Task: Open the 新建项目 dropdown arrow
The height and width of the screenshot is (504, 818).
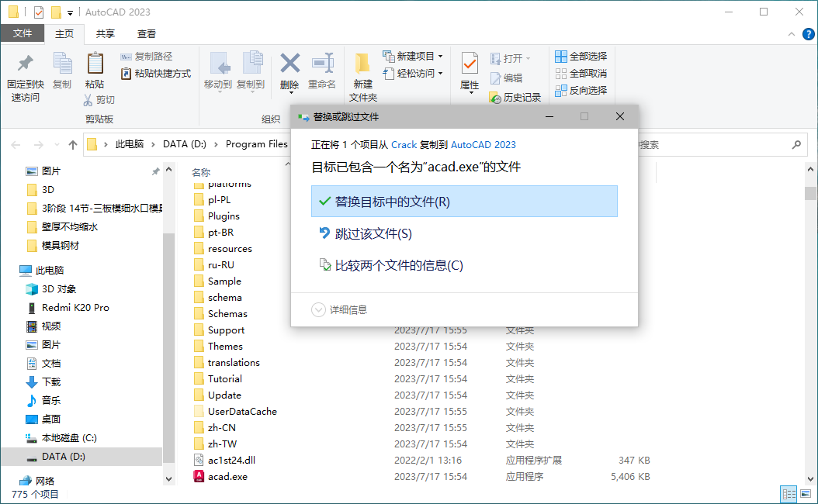Action: pos(442,57)
